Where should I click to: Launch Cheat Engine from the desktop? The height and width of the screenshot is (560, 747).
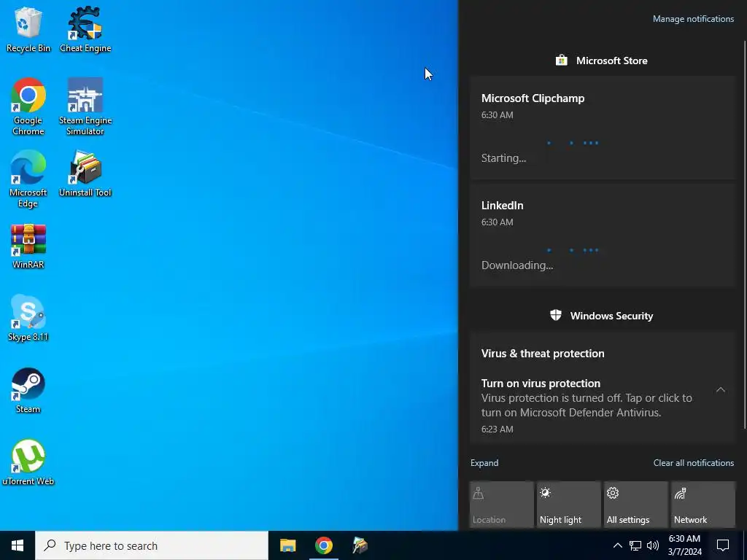tap(85, 29)
